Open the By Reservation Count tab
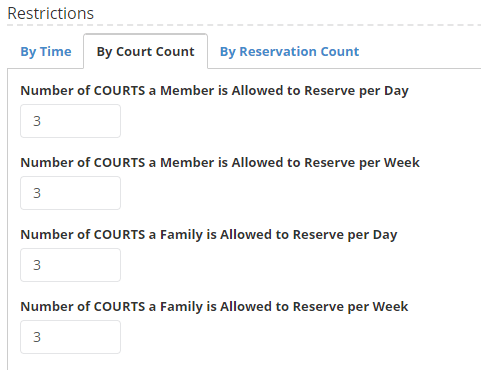 (x=289, y=52)
